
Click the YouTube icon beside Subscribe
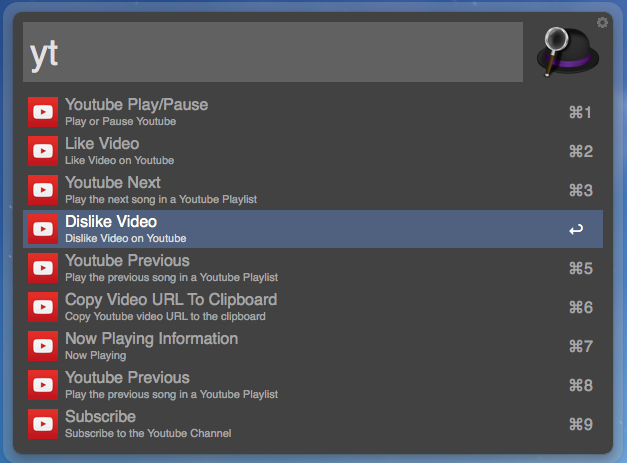(x=43, y=424)
